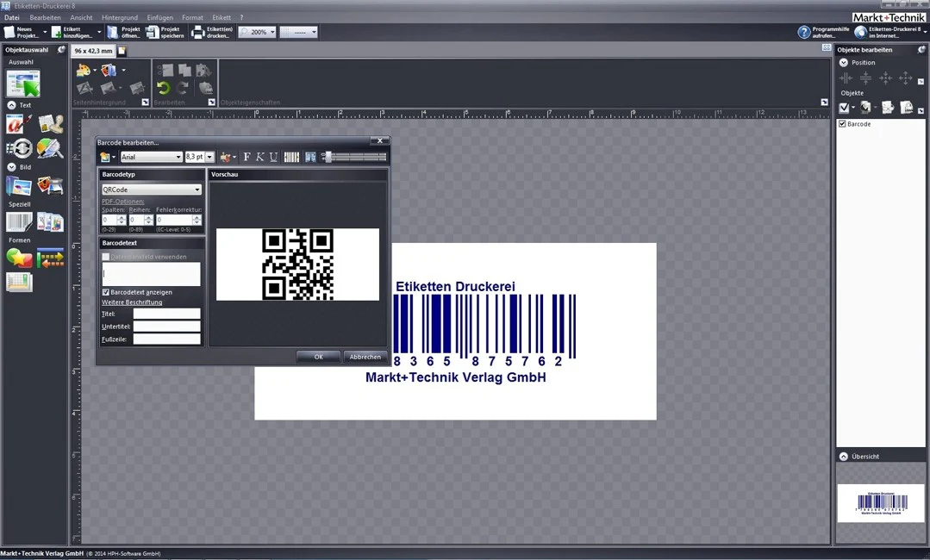Viewport: 930px width, 560px height.
Task: Click the barcode text input box
Action: [151, 274]
